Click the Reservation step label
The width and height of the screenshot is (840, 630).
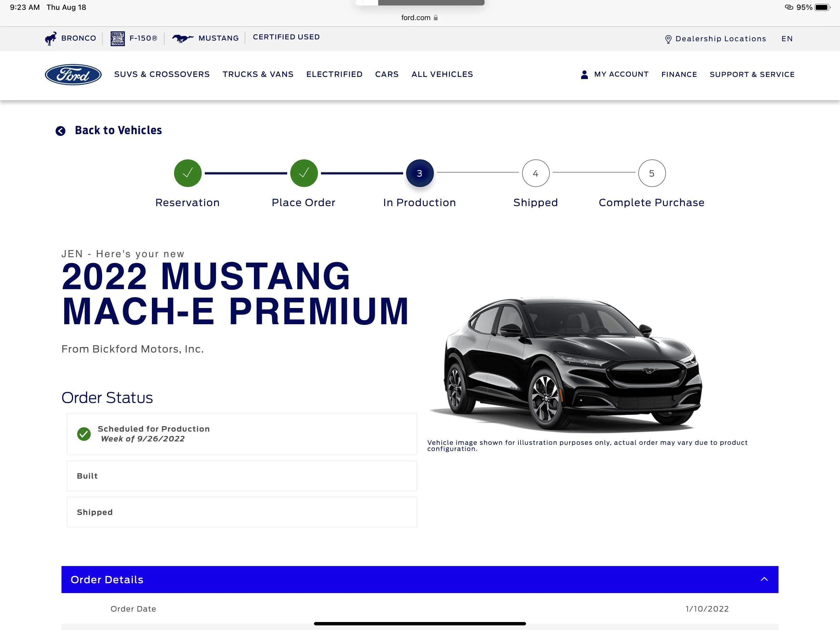[188, 202]
